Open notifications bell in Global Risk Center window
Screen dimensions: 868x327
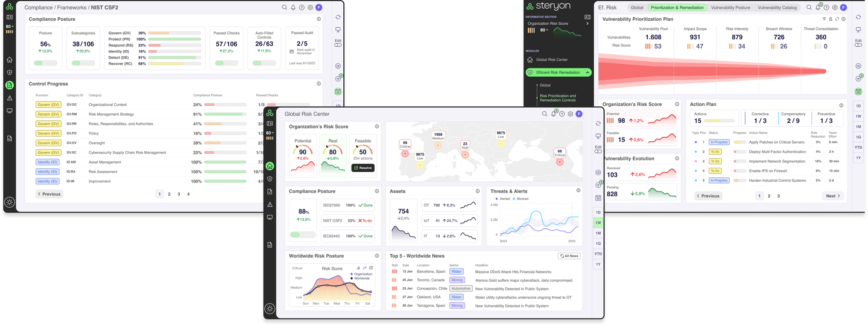(x=553, y=114)
